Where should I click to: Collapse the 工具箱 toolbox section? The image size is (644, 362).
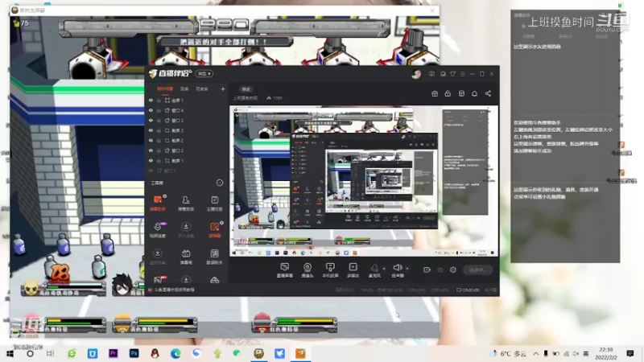pos(219,183)
